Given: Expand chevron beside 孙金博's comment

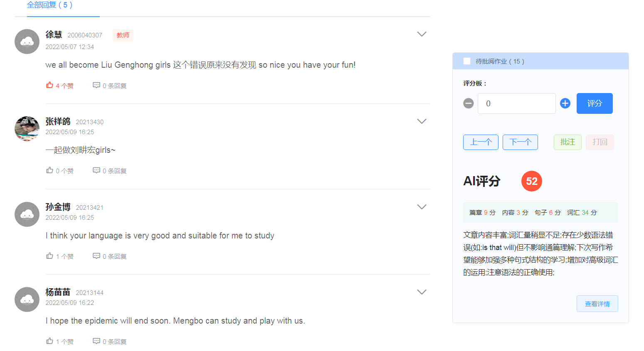Looking at the screenshot, I should pyautogui.click(x=422, y=207).
